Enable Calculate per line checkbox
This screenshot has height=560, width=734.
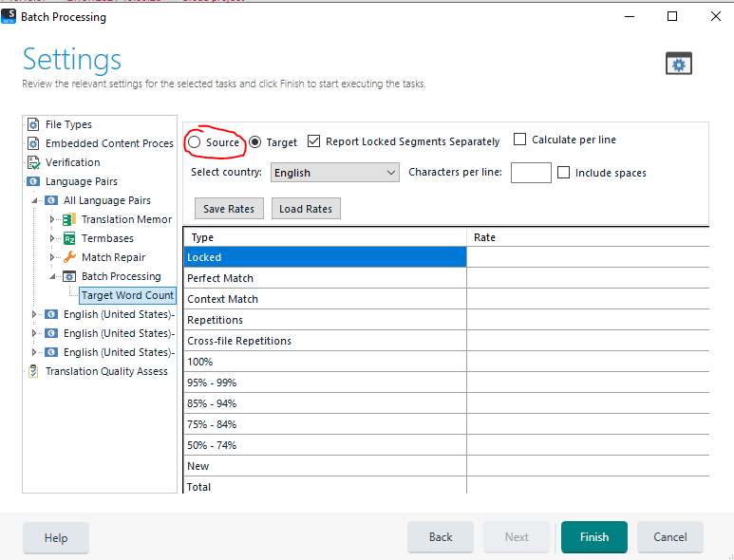(x=519, y=139)
